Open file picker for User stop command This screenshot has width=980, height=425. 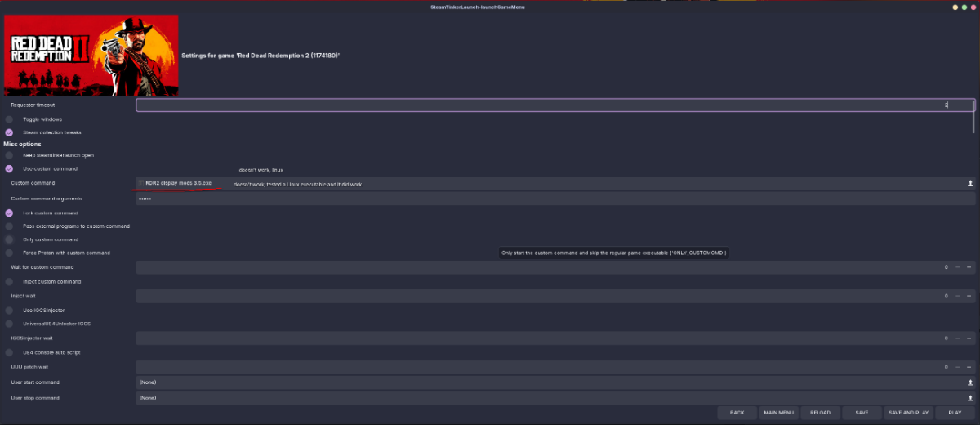[x=970, y=398]
